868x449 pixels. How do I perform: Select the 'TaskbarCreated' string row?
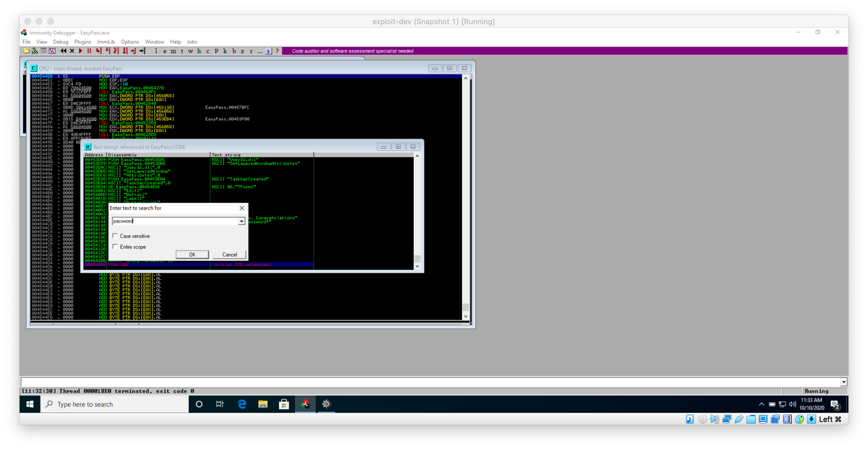199,179
